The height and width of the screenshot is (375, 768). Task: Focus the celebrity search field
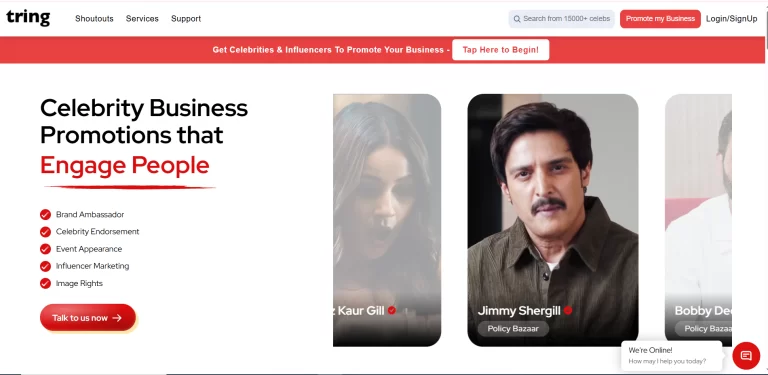pyautogui.click(x=561, y=19)
